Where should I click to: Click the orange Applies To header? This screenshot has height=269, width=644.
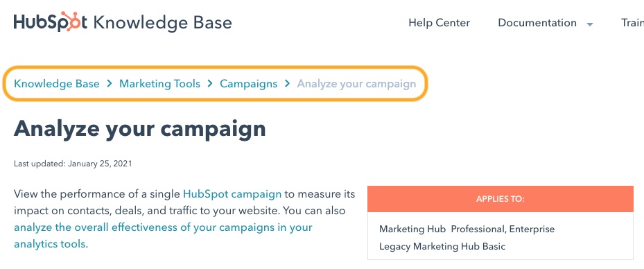(x=501, y=199)
